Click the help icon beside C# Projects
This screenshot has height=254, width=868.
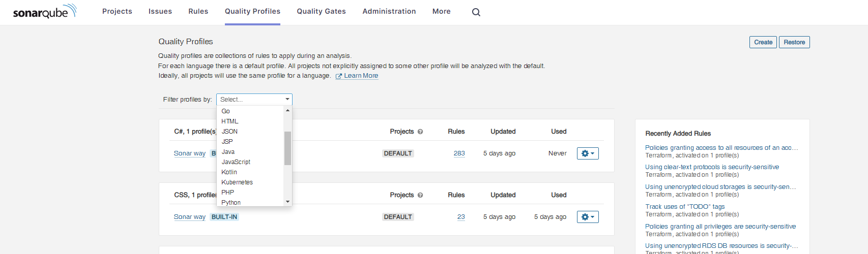coord(420,132)
